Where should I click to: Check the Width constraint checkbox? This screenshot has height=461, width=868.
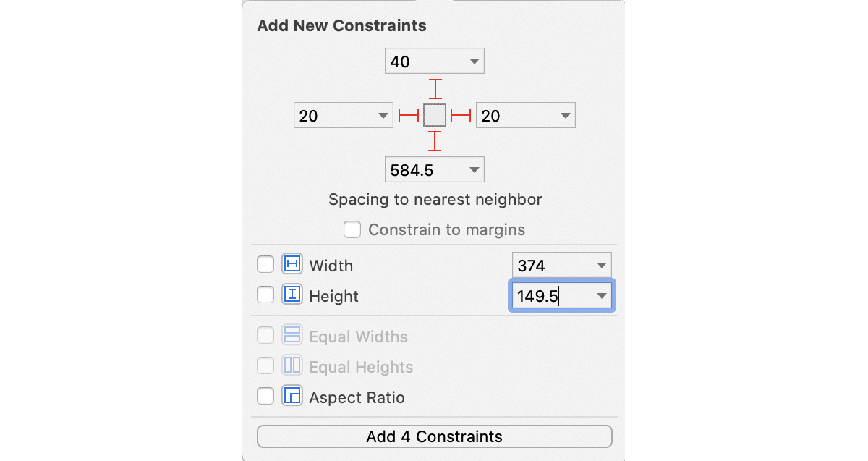[265, 265]
